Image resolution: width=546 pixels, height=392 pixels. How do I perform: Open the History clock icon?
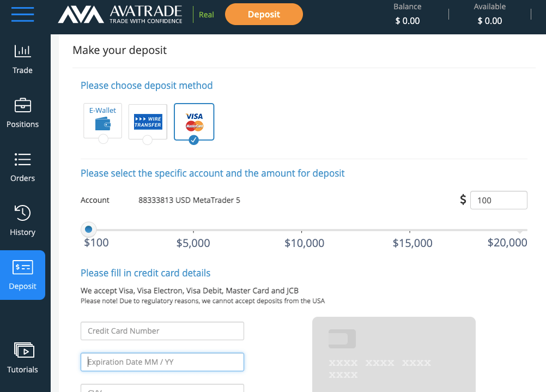tap(23, 213)
